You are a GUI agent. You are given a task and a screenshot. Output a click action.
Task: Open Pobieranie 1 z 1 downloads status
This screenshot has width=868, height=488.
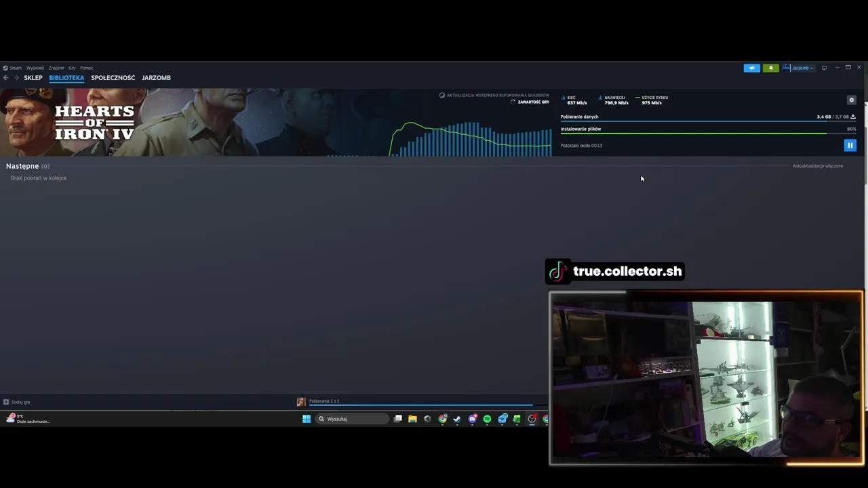(324, 401)
